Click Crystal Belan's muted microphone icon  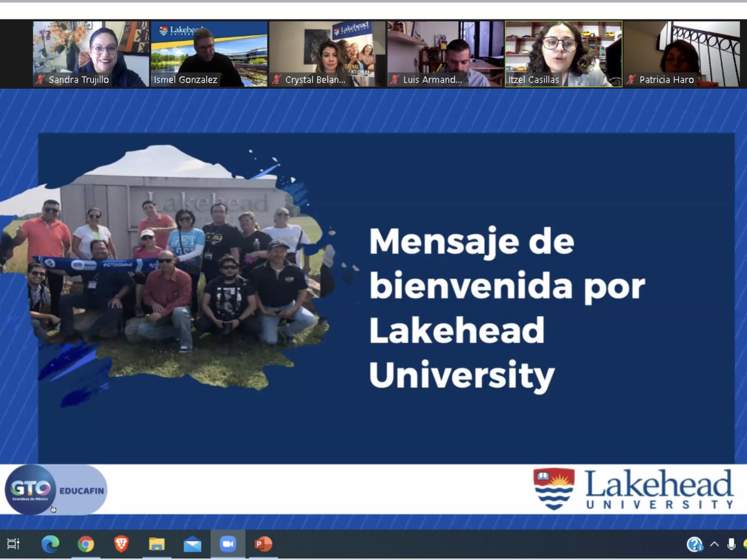click(x=277, y=80)
